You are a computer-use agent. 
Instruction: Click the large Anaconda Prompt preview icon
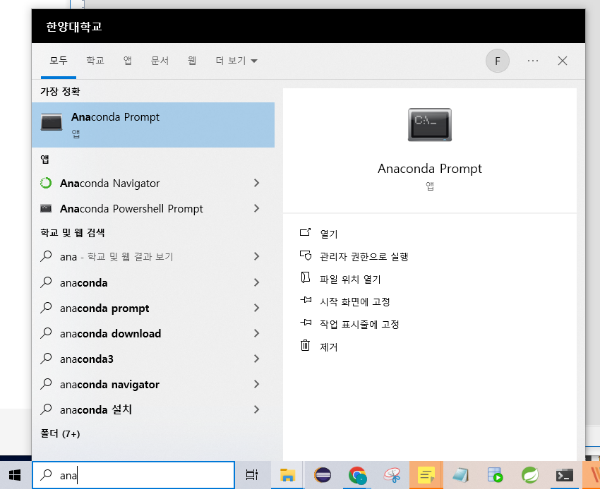(430, 125)
